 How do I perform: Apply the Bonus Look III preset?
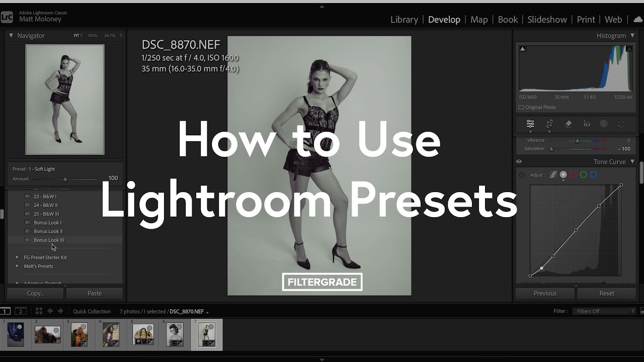tap(49, 240)
